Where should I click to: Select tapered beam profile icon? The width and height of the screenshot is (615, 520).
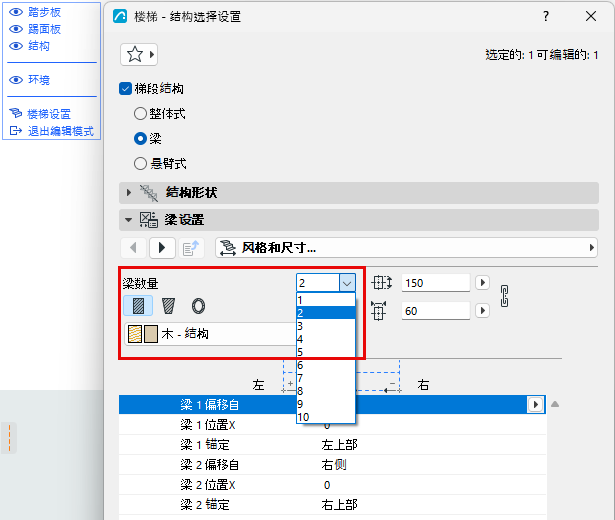pyautogui.click(x=169, y=306)
